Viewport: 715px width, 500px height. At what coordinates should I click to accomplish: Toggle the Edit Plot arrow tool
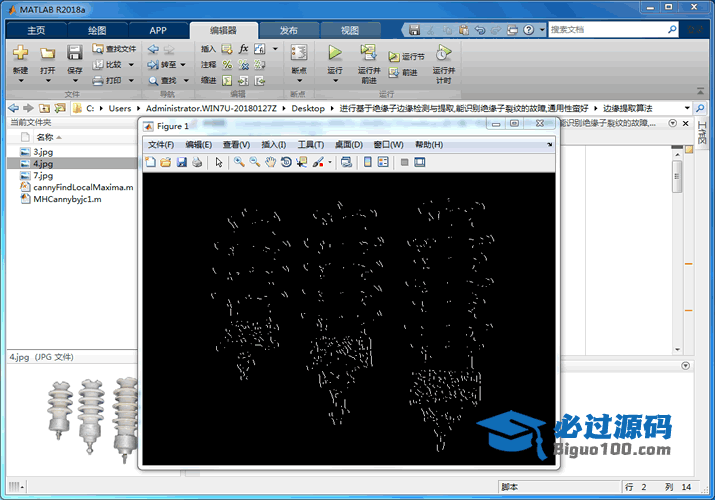[219, 162]
